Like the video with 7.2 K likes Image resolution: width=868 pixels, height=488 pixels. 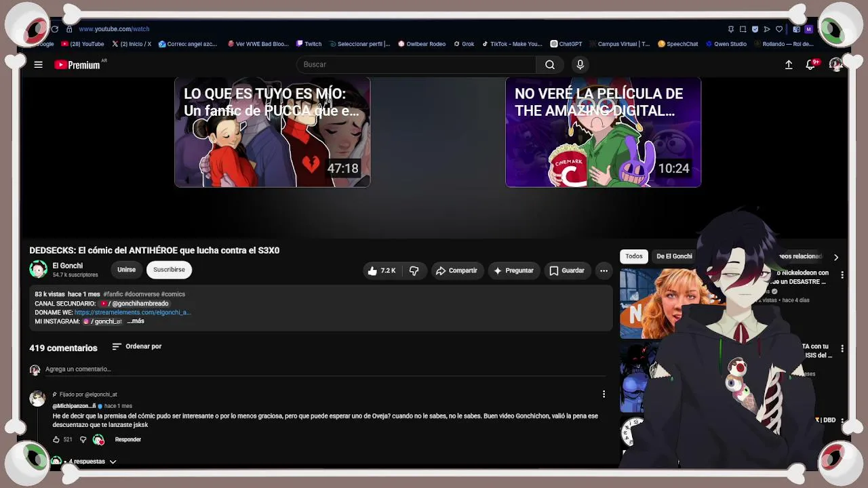(381, 270)
